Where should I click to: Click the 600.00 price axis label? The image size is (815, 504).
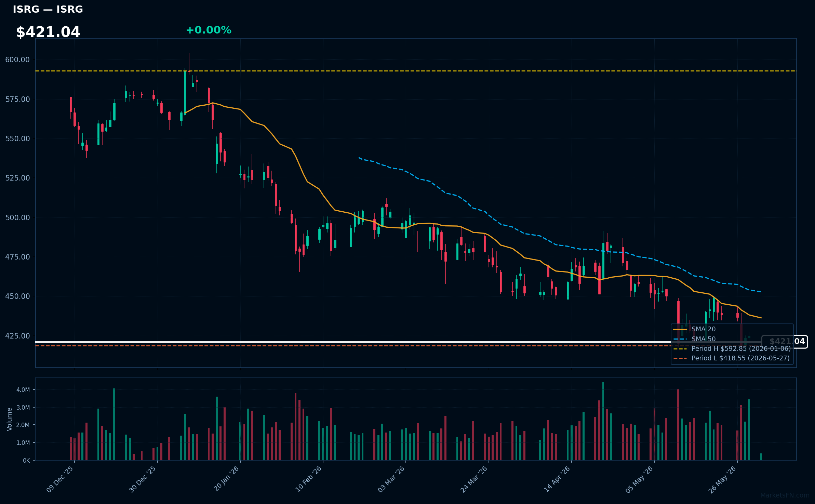pos(17,60)
